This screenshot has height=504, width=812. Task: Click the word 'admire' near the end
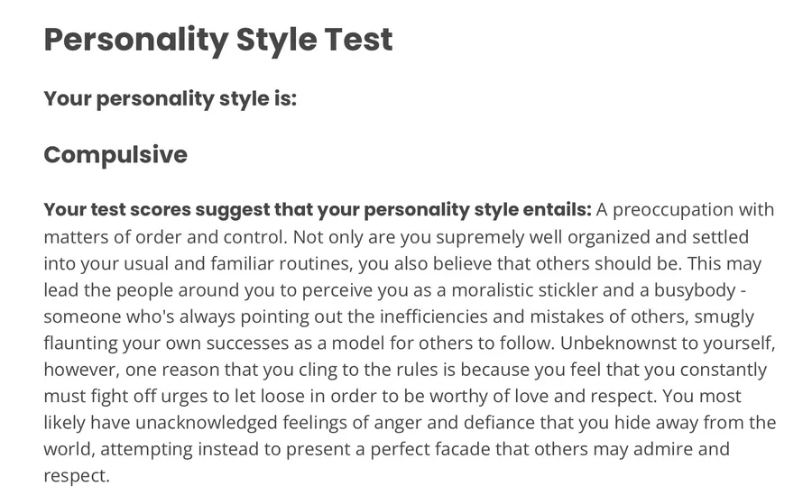coord(669,449)
